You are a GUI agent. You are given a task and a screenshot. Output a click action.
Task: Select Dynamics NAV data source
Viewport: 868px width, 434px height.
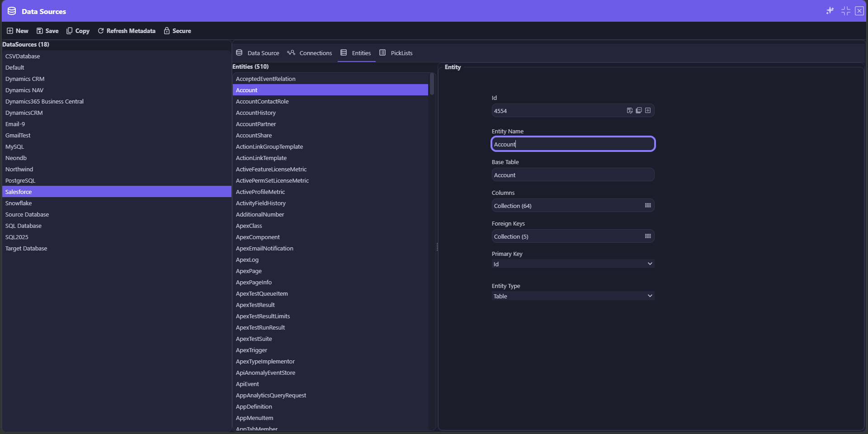click(117, 90)
